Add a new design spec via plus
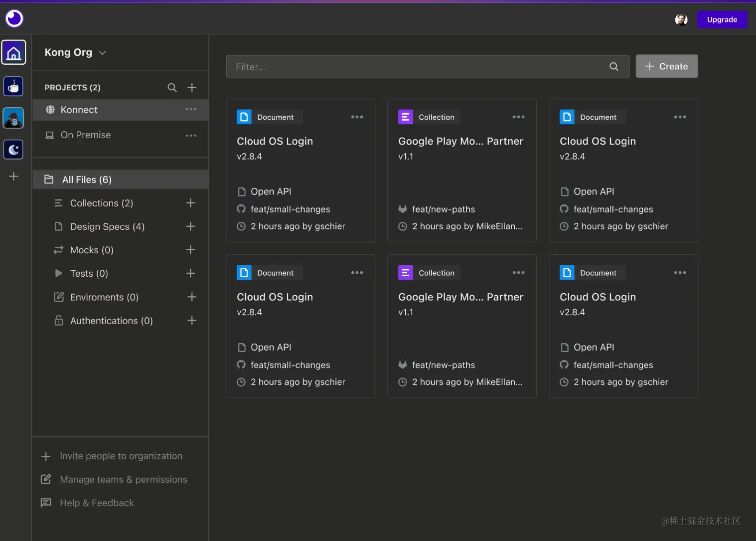756x541 pixels. click(190, 226)
